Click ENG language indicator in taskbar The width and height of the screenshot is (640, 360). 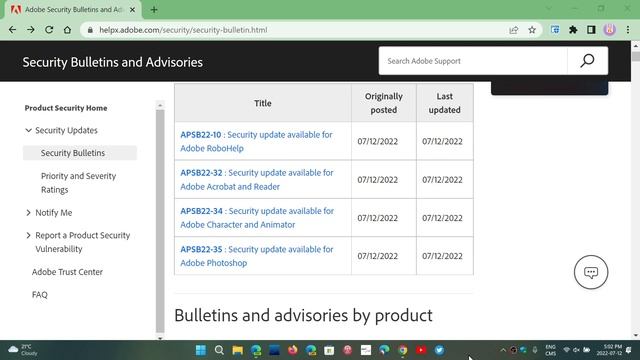tap(551, 350)
